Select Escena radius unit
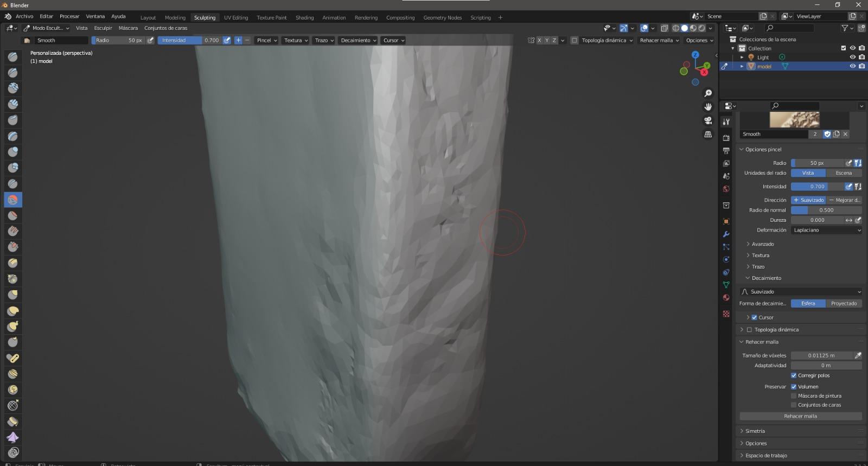The width and height of the screenshot is (868, 466). (844, 173)
